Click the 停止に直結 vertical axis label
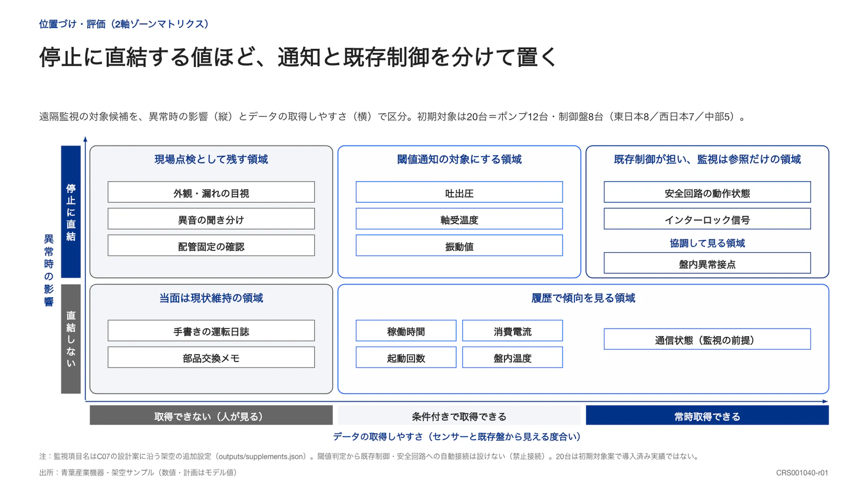Image resolution: width=868 pixels, height=488 pixels. click(71, 212)
